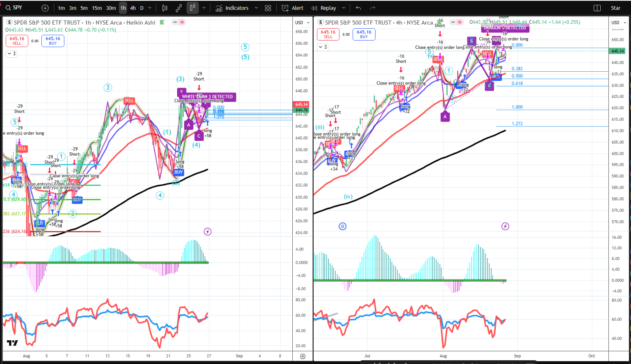
Task: Click the SPY logo on the 4h chart
Action: pos(321,23)
